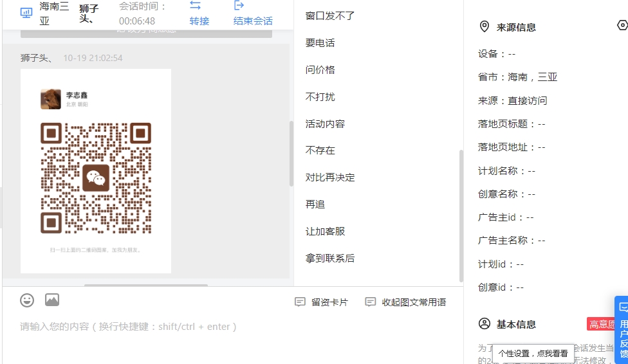This screenshot has width=628, height=364.
Task: Click the 广告主名称 row
Action: pyautogui.click(x=512, y=241)
